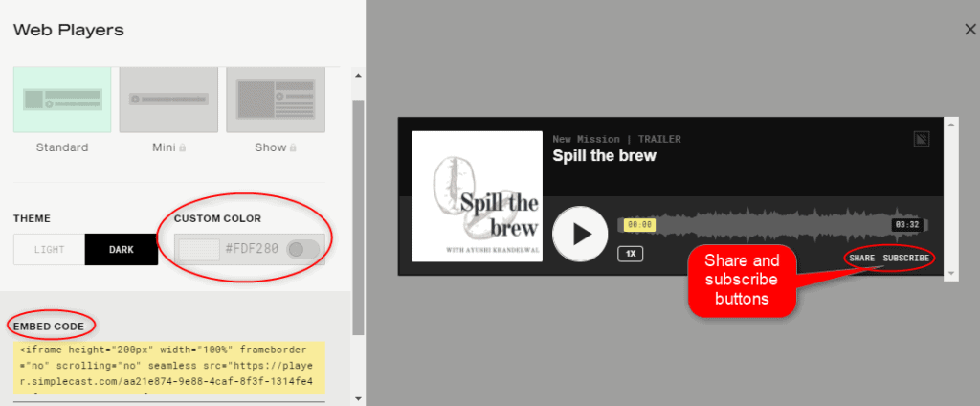Click the lock icon beside Mini
This screenshot has width=980, height=406.
[182, 148]
